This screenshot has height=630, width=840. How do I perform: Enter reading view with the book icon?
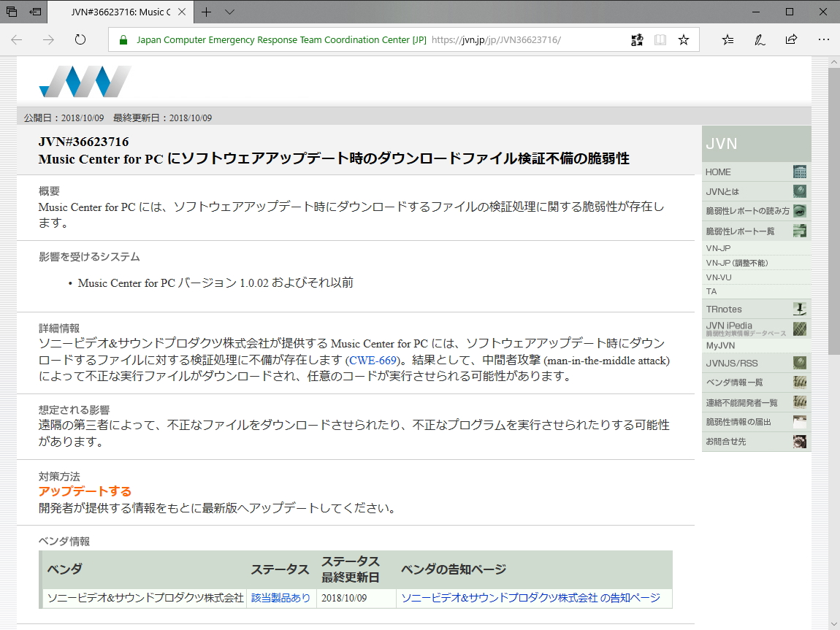(x=660, y=39)
